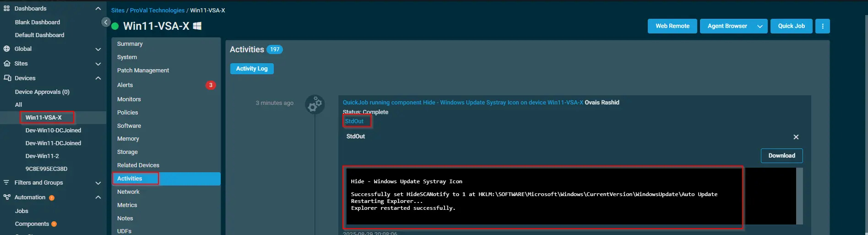Click the orange badge next to Automation

click(x=52, y=198)
